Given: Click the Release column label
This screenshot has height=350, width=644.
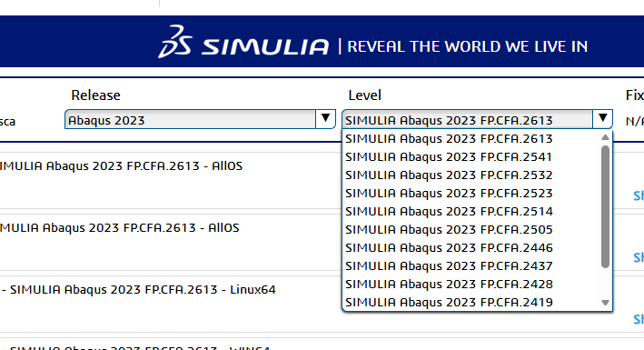Looking at the screenshot, I should 95,95.
